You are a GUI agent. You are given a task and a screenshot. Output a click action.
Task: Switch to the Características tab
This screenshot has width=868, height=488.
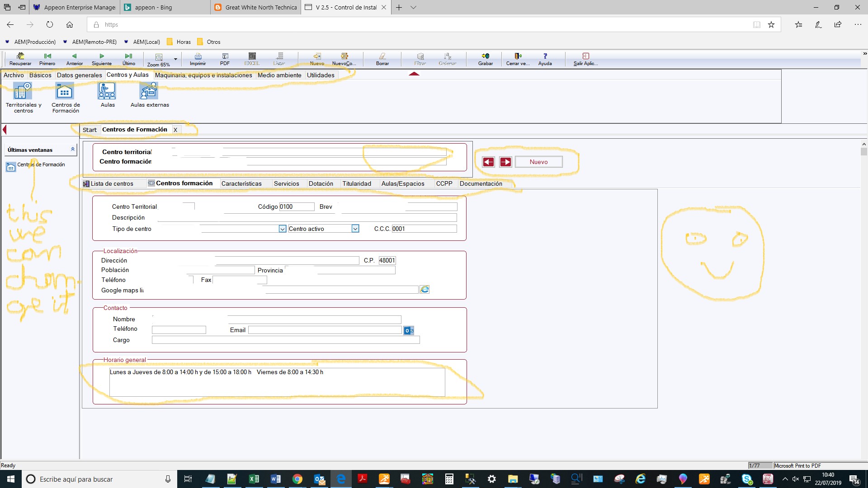click(x=241, y=183)
